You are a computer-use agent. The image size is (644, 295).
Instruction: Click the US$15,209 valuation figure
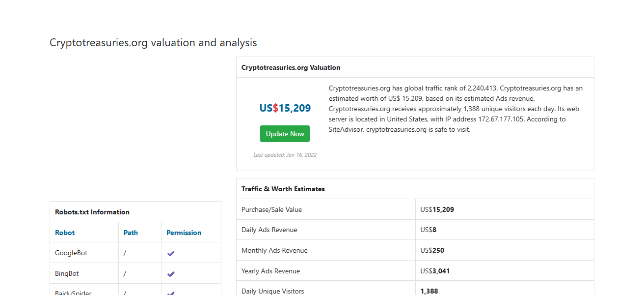(x=285, y=108)
